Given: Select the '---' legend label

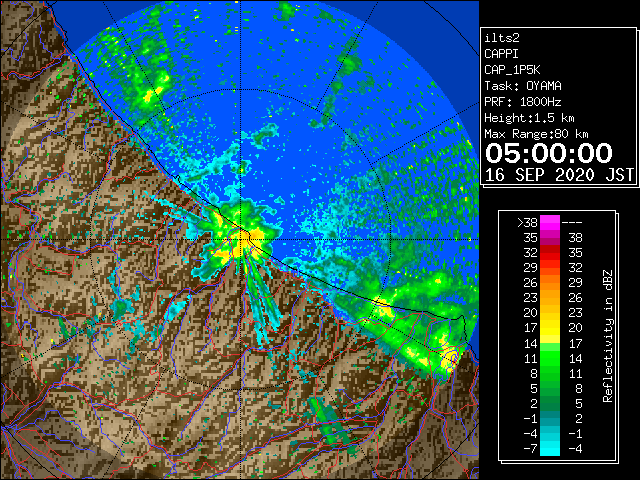Looking at the screenshot, I should coord(572,223).
